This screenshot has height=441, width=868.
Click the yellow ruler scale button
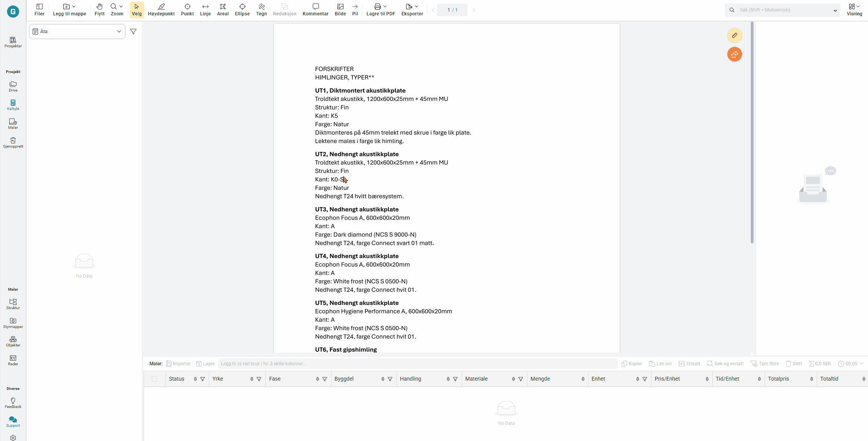pyautogui.click(x=734, y=35)
